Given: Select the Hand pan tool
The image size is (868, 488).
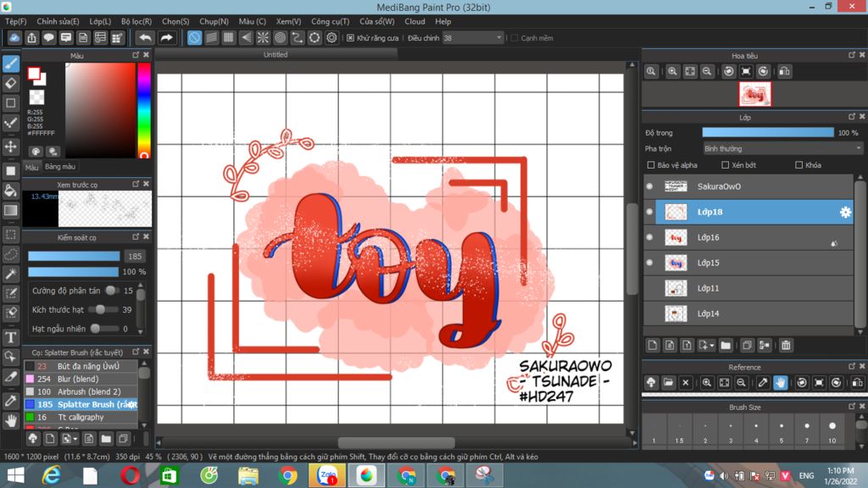Looking at the screenshot, I should coord(11,421).
